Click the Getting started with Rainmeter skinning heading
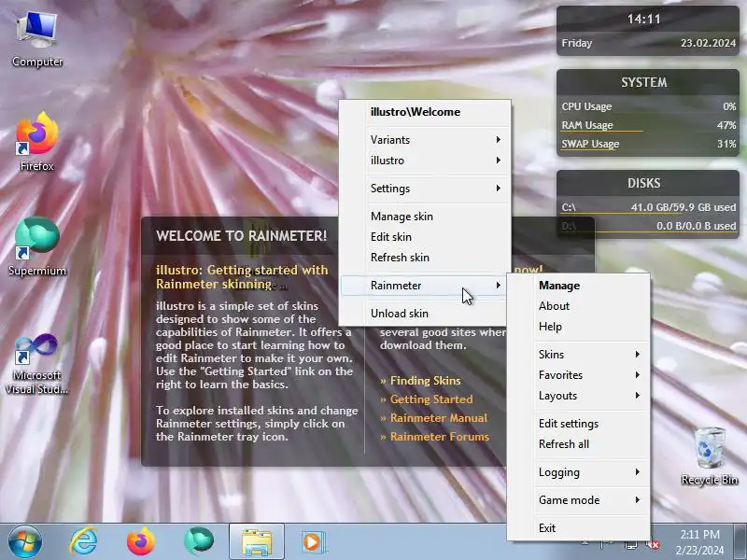747x560 pixels. click(242, 276)
